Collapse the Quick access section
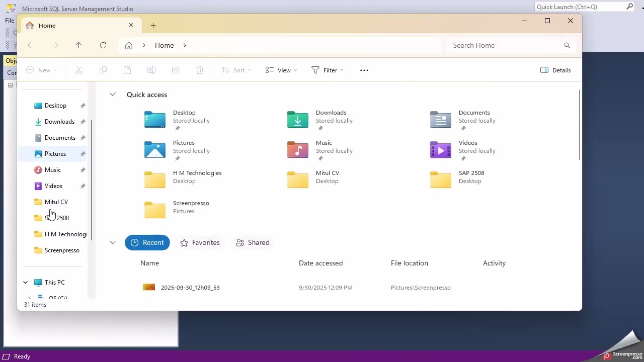This screenshot has height=362, width=644. pos(113,95)
